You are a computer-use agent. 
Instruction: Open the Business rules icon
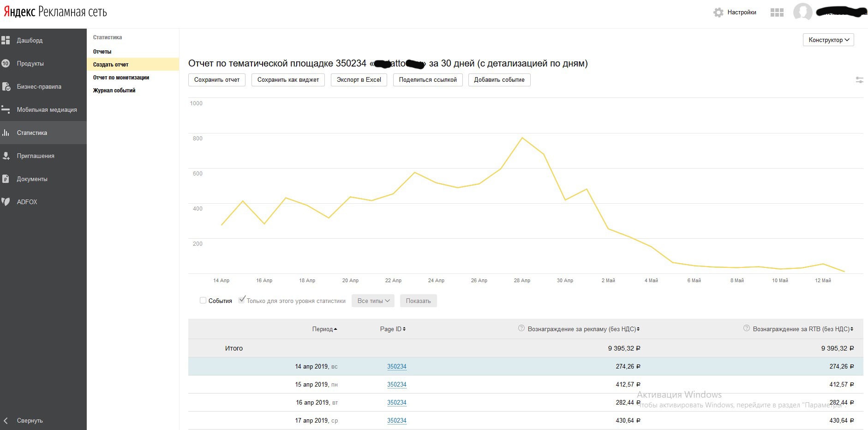pyautogui.click(x=6, y=86)
